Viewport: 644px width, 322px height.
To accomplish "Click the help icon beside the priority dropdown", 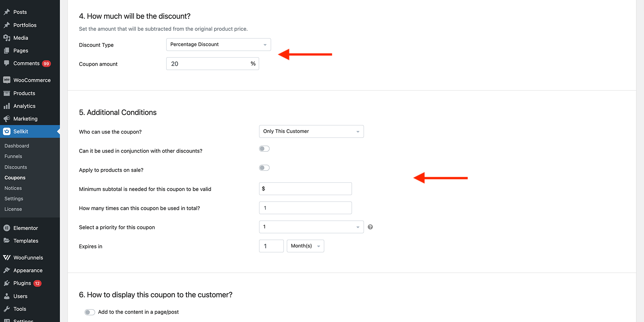I will (x=370, y=227).
